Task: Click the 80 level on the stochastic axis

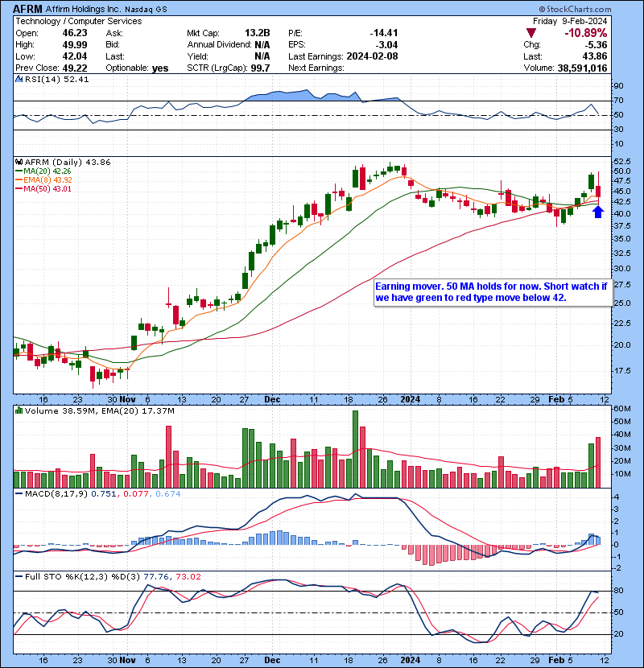Action: tap(618, 591)
